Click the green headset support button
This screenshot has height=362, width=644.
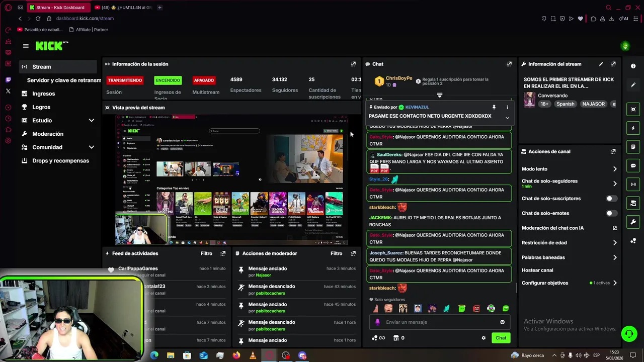point(628,334)
